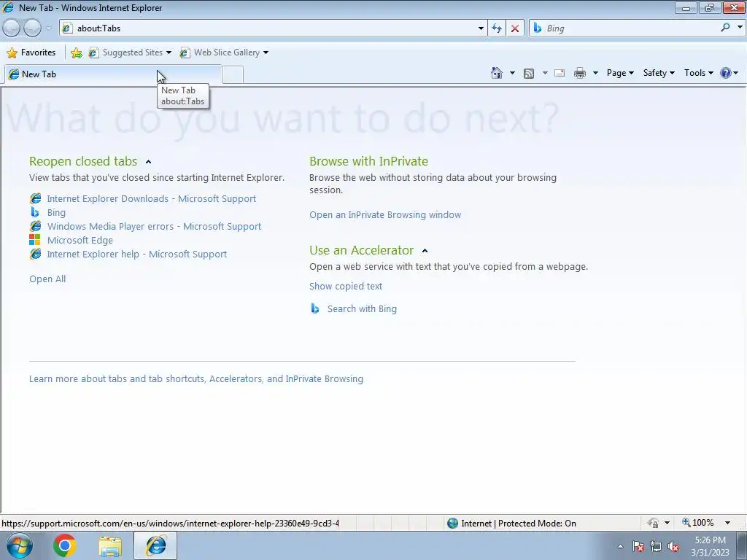Click the Internet Explorer taskbar icon
Image resolution: width=747 pixels, height=560 pixels.
tap(156, 545)
